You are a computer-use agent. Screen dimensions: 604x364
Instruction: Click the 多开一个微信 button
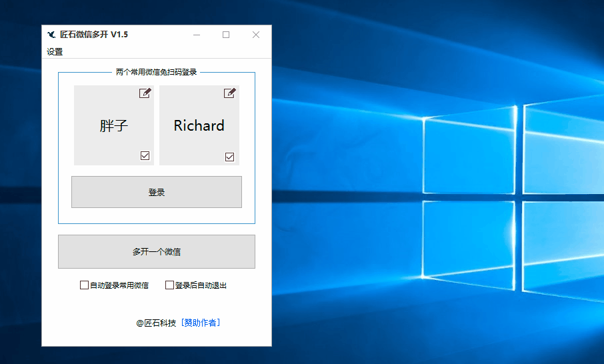pos(157,251)
